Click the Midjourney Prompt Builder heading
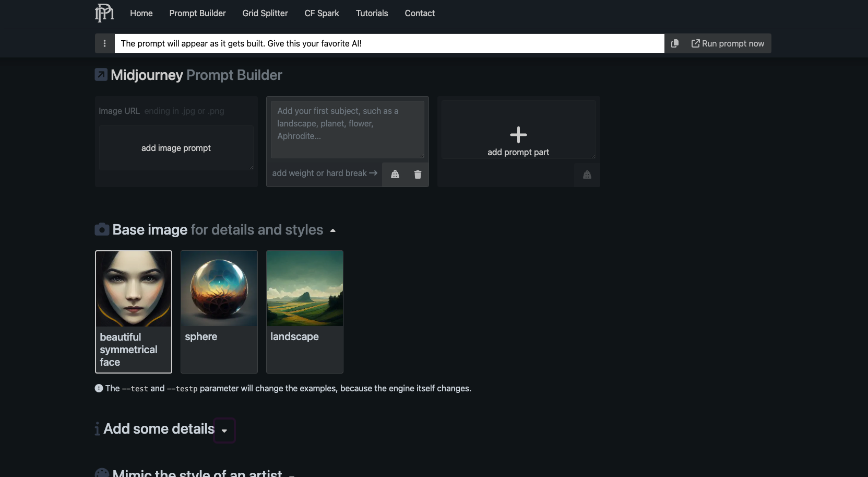The image size is (868, 477). click(x=196, y=75)
